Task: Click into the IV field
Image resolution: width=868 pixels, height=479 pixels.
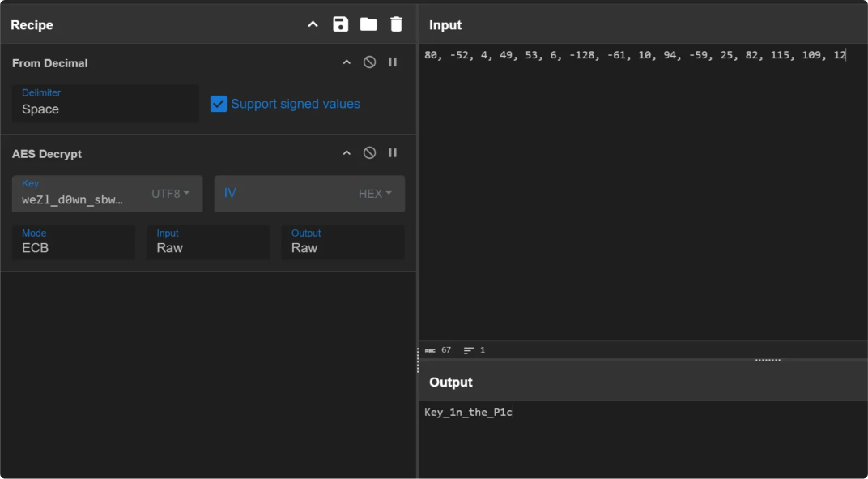Action: [x=285, y=194]
